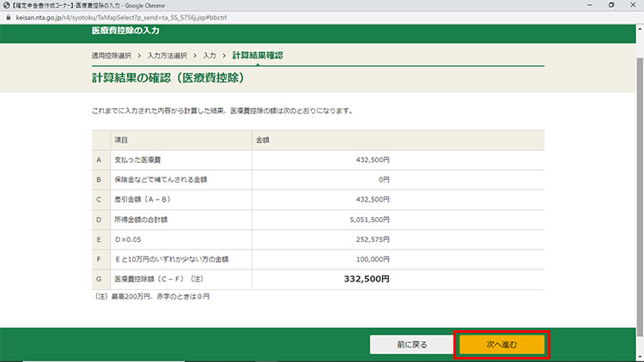Maximize the Chrome window
The width and height of the screenshot is (644, 362).
[x=611, y=4]
